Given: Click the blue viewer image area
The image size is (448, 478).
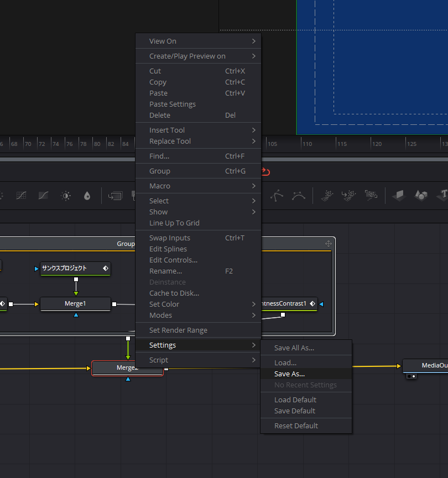Looking at the screenshot, I should click(372, 67).
